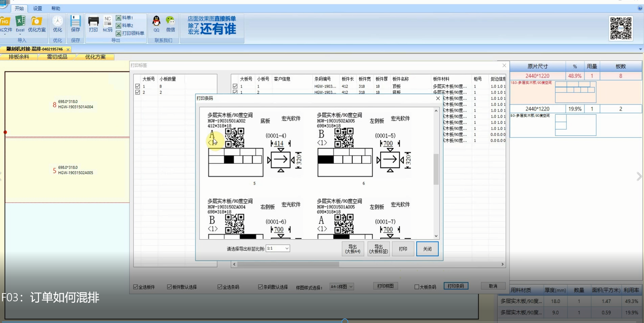The image size is (644, 323).
Task: Click 导出(大板标签) button
Action: (378, 249)
